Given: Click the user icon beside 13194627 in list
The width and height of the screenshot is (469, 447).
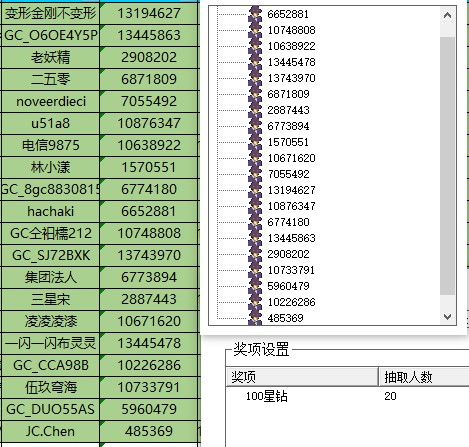Looking at the screenshot, I should [x=255, y=190].
